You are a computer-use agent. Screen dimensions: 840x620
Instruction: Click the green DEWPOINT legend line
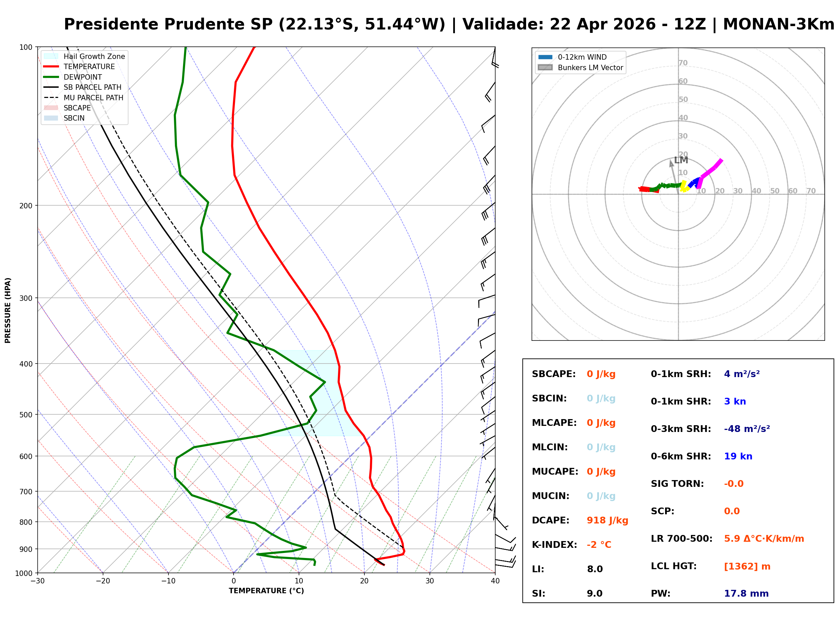pyautogui.click(x=51, y=77)
